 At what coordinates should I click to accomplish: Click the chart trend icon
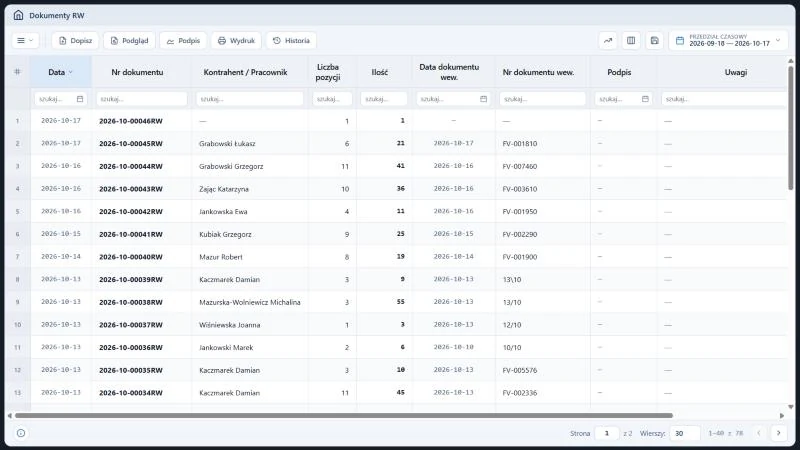pyautogui.click(x=608, y=40)
